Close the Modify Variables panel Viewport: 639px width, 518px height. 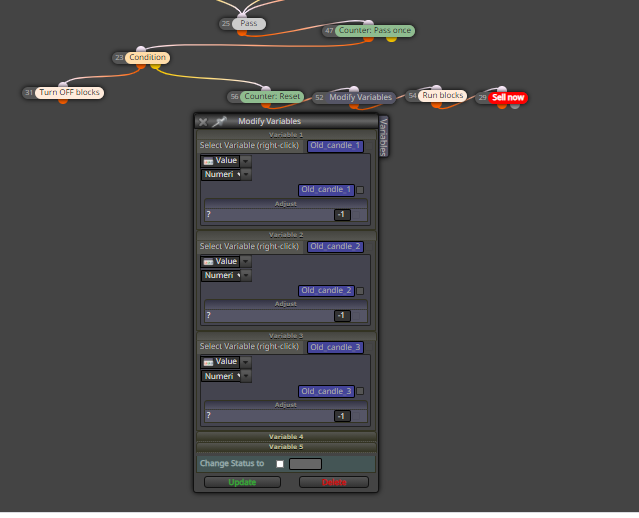(203, 121)
